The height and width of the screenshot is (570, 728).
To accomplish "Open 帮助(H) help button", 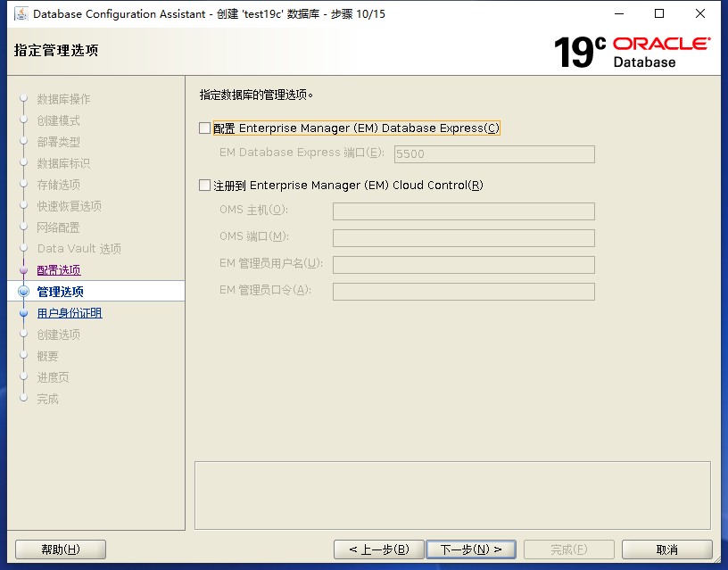I will click(61, 549).
